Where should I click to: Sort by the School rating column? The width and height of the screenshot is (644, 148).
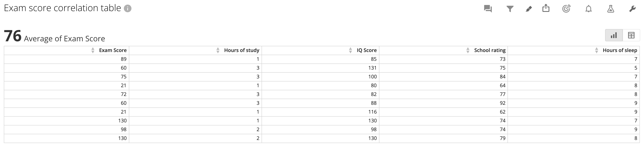tap(468, 50)
